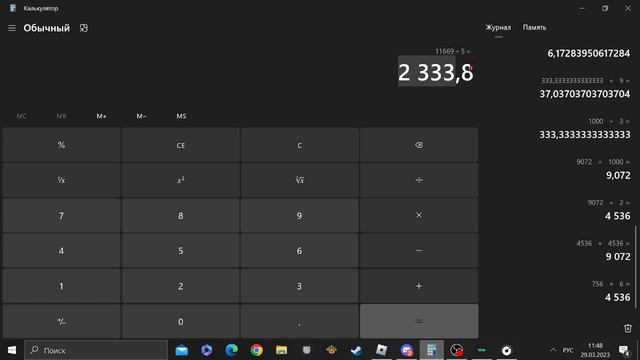Image resolution: width=640 pixels, height=360 pixels.
Task: Select history entry 756 × 6 result
Action: click(618, 297)
